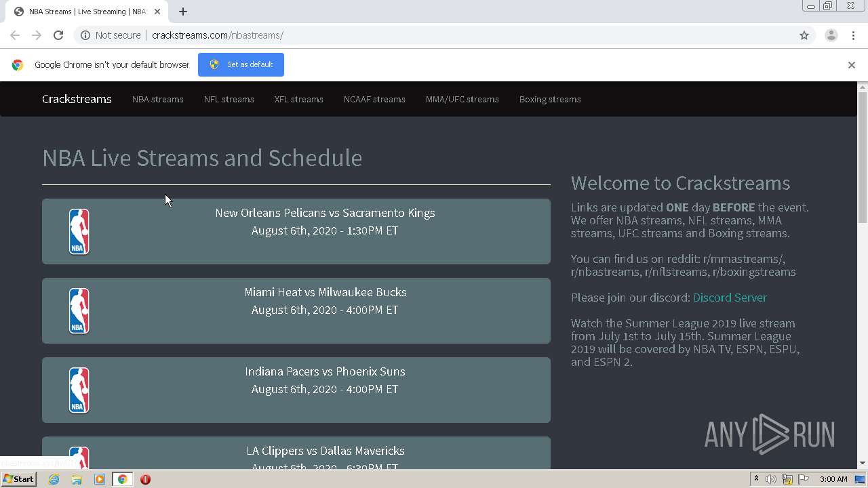Open media player taskbar icon
The image size is (868, 488).
coord(100,479)
